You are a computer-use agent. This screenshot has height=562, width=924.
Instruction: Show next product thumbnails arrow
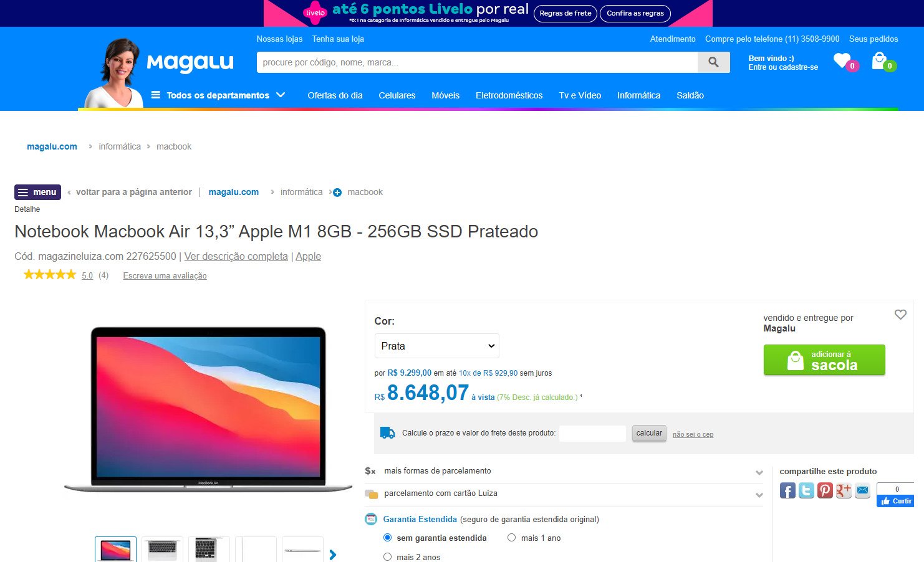pyautogui.click(x=333, y=555)
